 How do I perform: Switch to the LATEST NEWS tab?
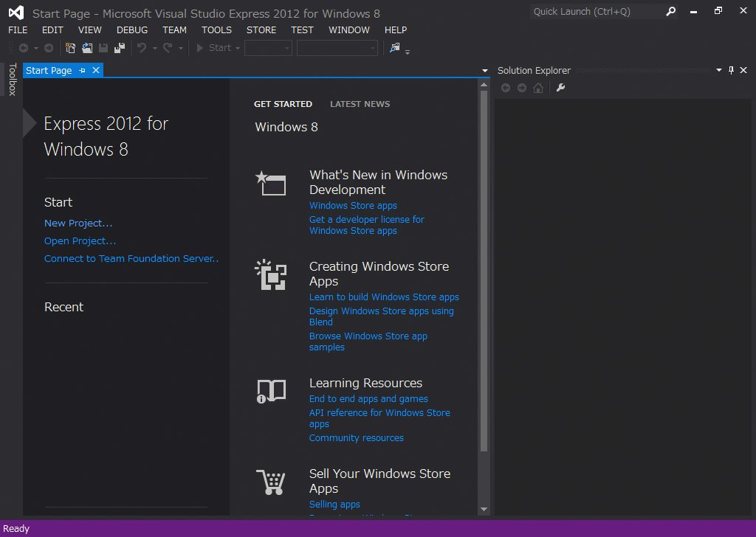(360, 104)
